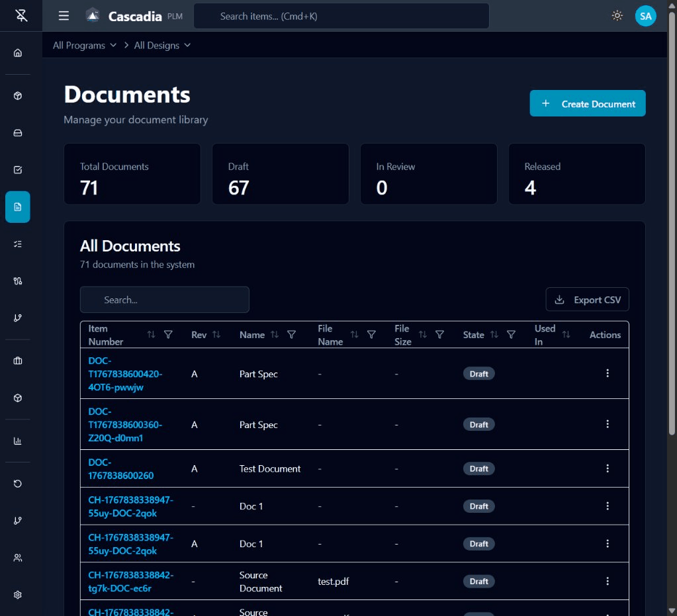Open the hamburger menu in the top bar
This screenshot has width=677, height=616.
(x=64, y=15)
